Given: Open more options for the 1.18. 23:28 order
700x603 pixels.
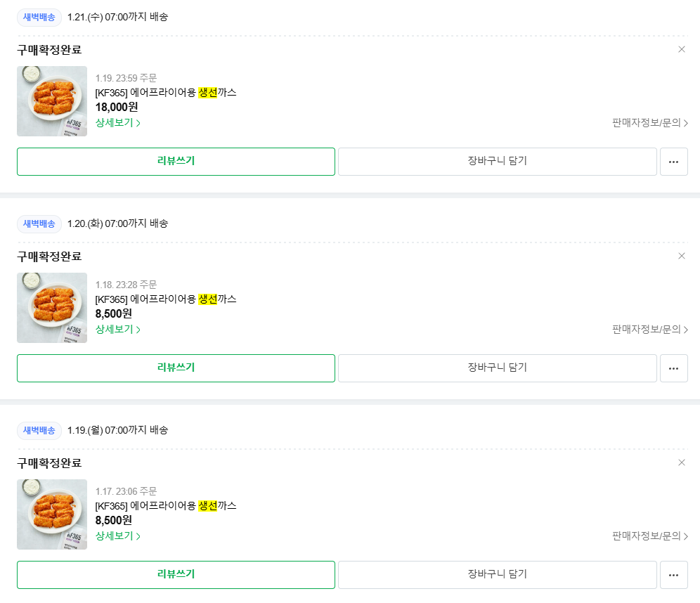Looking at the screenshot, I should pyautogui.click(x=673, y=368).
